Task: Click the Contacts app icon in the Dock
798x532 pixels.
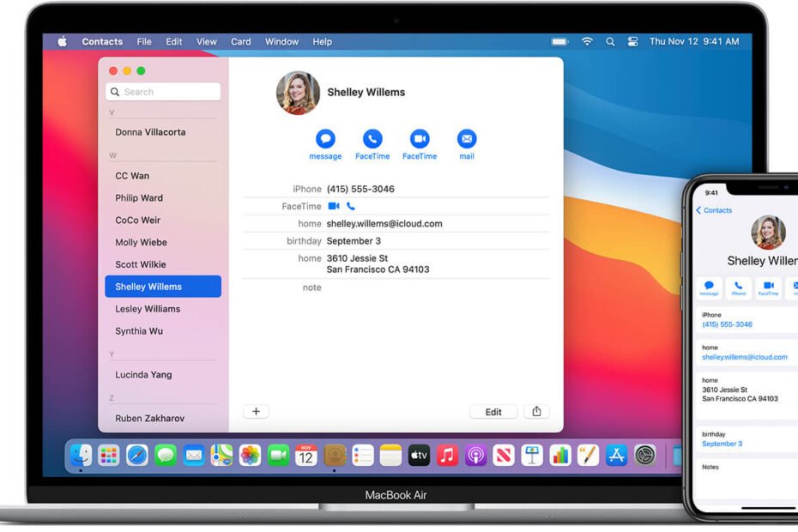Action: (x=335, y=455)
